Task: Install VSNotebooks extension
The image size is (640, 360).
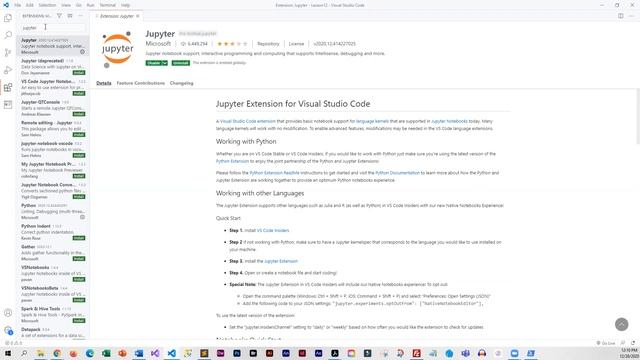Action: (x=79, y=279)
